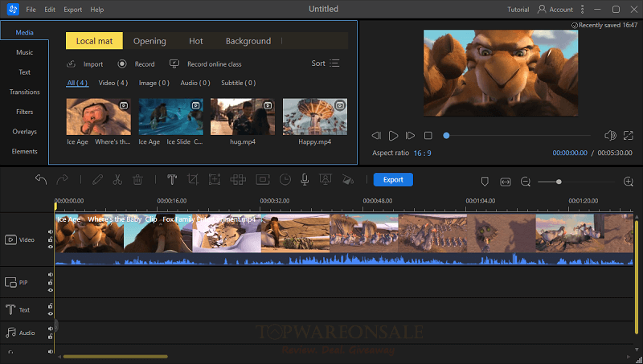Start voiceover with microphone icon
643x364 pixels.
click(x=305, y=179)
